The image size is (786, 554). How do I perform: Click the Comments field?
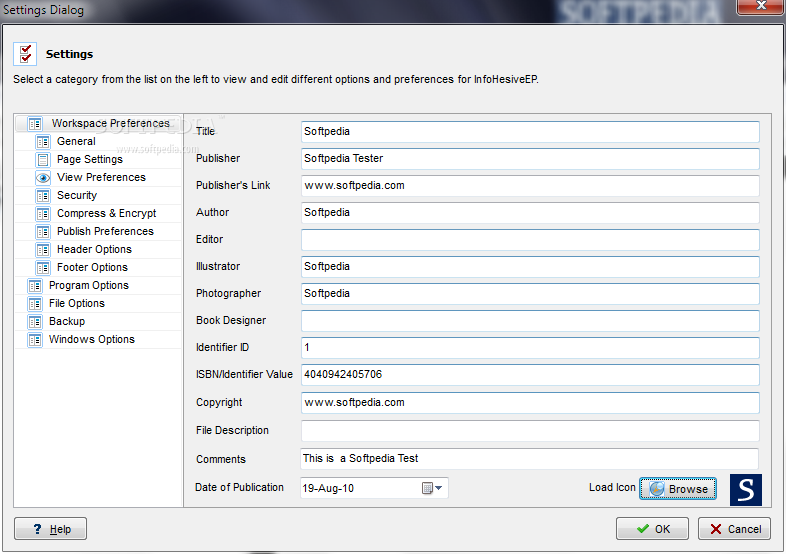[529, 459]
